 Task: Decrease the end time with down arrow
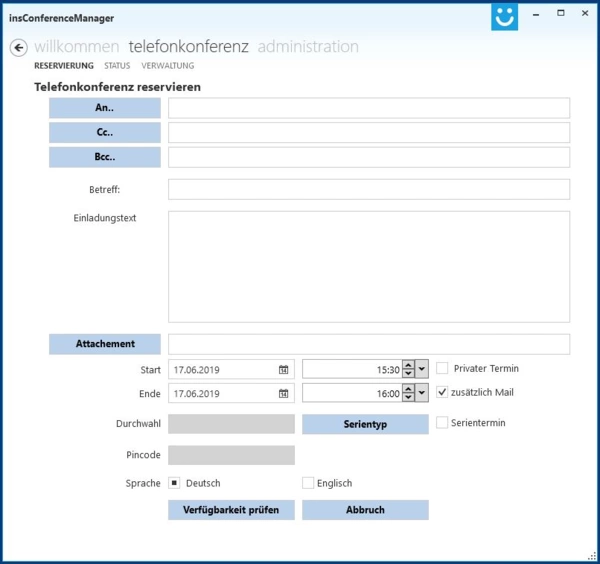pos(408,398)
